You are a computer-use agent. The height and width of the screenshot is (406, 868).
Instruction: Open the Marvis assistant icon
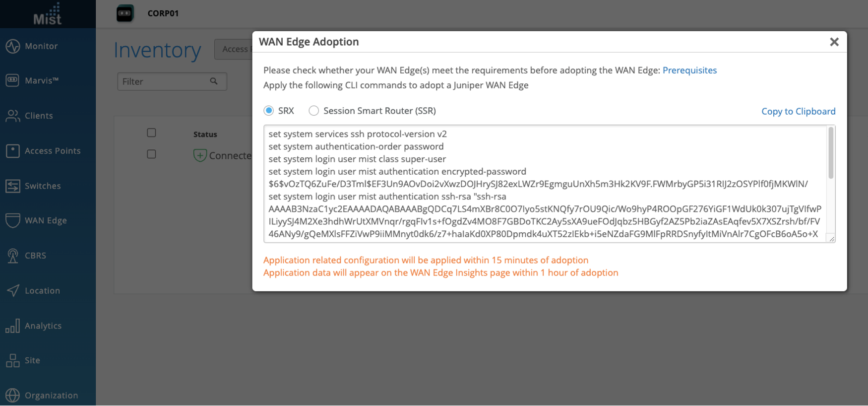coord(13,80)
